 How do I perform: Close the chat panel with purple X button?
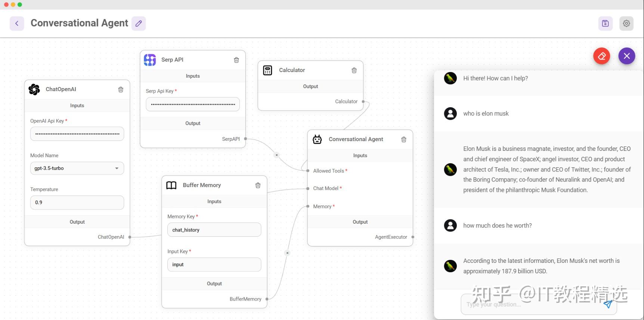(x=626, y=56)
